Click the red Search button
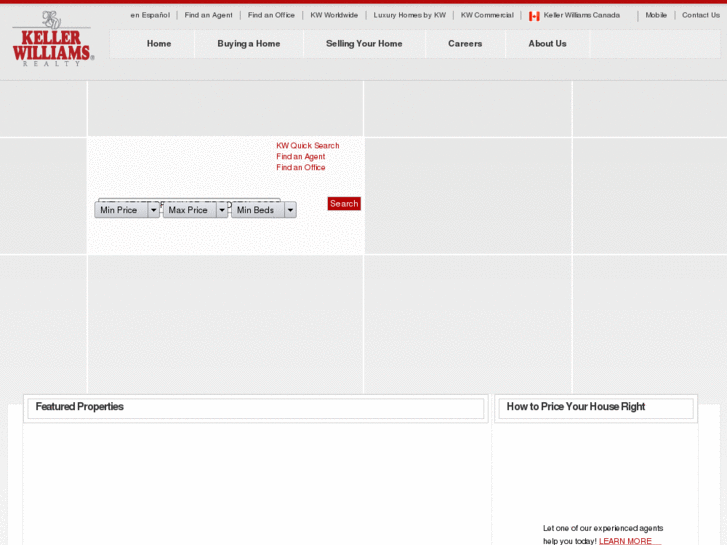727x545 pixels. pos(344,204)
